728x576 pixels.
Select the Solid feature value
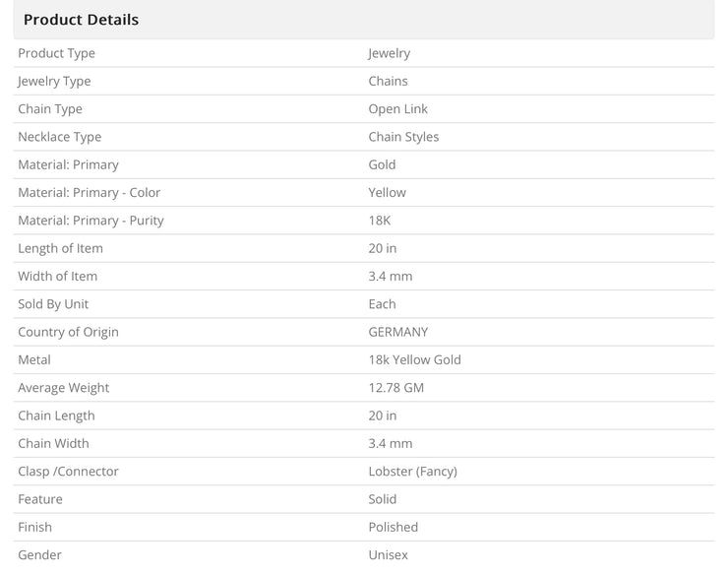coord(382,499)
